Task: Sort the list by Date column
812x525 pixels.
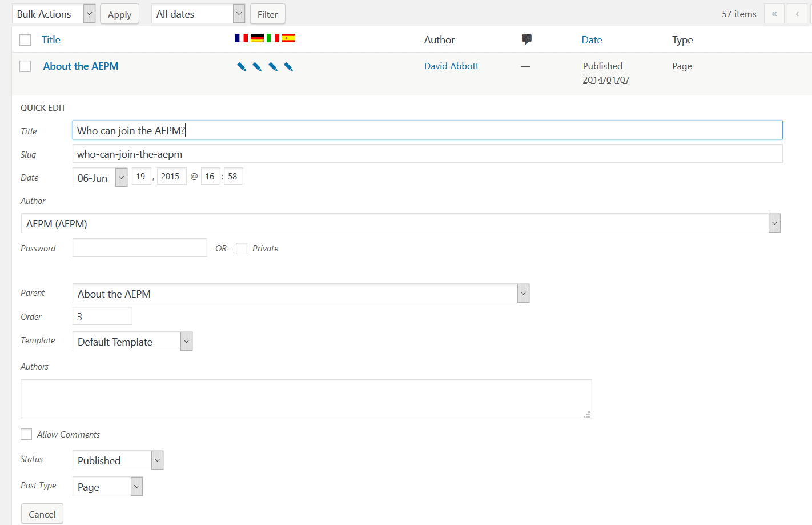Action: (592, 40)
